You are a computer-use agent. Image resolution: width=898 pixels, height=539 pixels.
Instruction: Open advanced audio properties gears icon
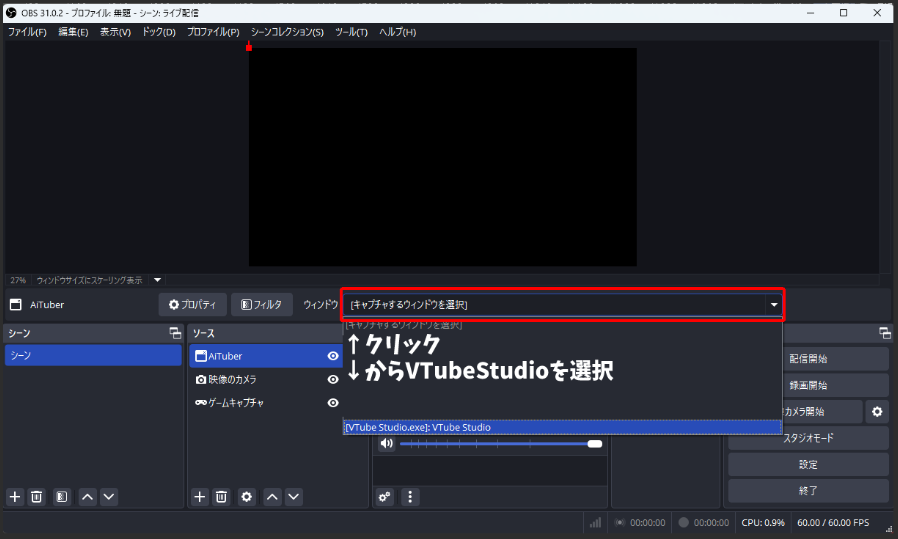pyautogui.click(x=385, y=496)
